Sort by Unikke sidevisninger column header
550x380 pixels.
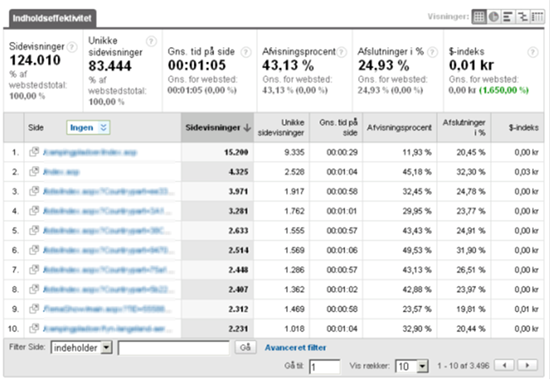pos(281,127)
